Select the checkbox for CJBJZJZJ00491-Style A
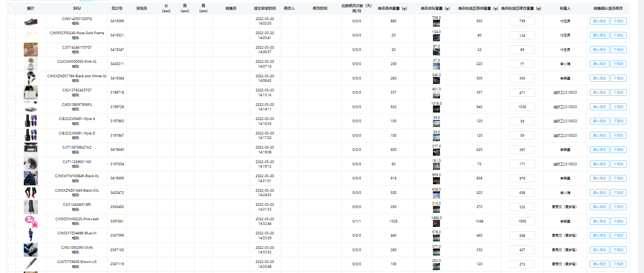The width and height of the screenshot is (644, 273). [x=10, y=123]
